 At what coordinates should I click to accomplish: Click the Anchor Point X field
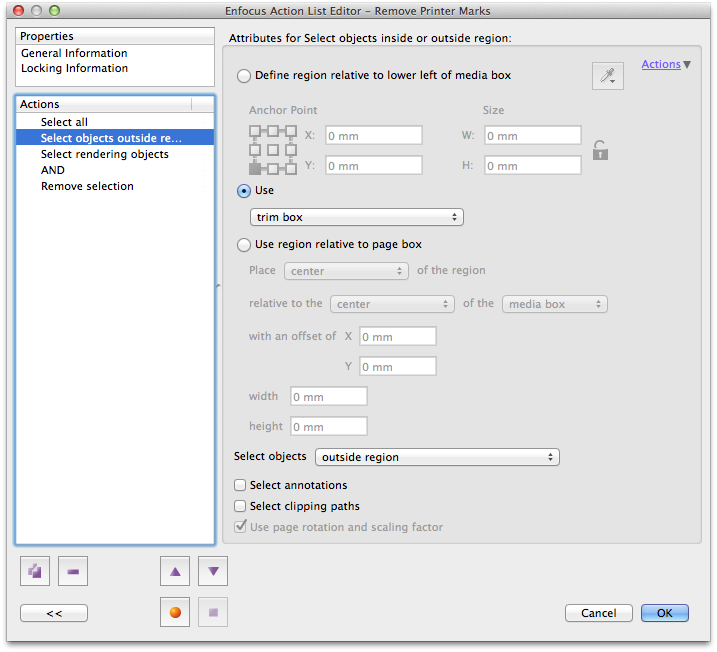pyautogui.click(x=374, y=136)
